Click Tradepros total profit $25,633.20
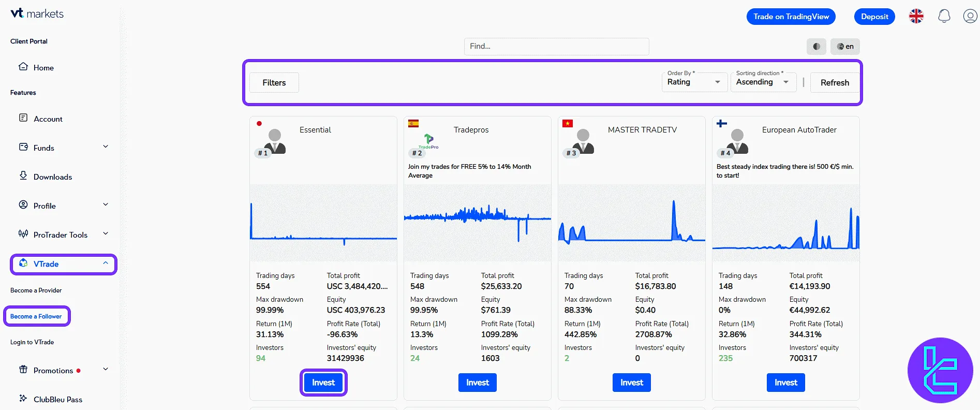980x410 pixels. [501, 286]
